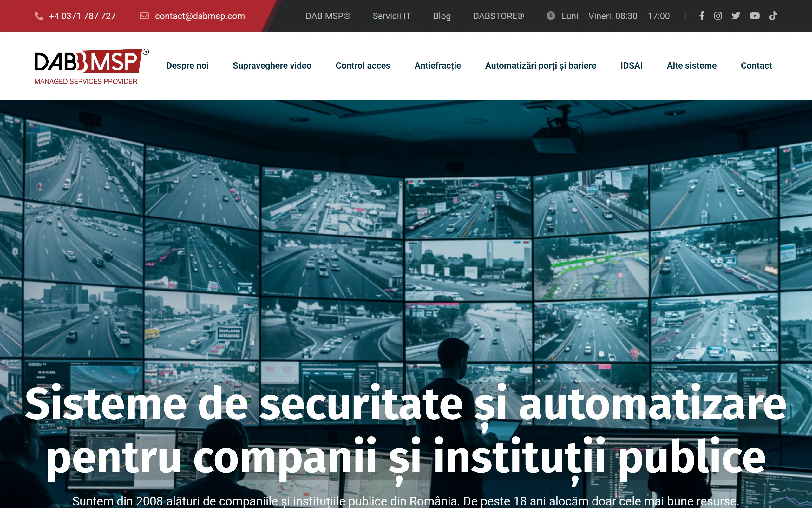
Task: Open Automatizări porți și bariere menu
Action: pyautogui.click(x=540, y=65)
